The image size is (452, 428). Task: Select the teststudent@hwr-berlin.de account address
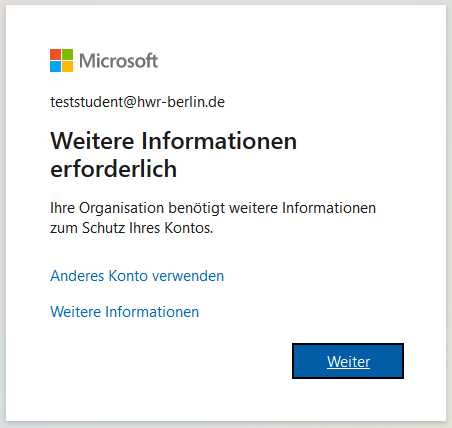[138, 102]
